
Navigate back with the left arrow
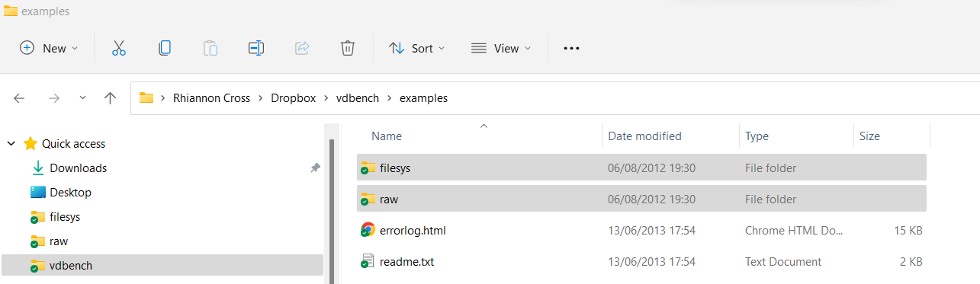19,97
